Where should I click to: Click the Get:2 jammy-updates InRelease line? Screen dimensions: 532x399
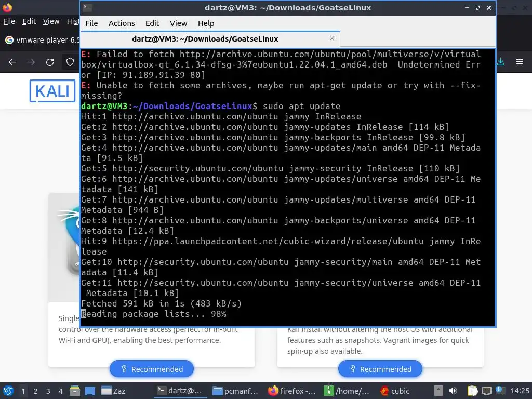pos(265,127)
